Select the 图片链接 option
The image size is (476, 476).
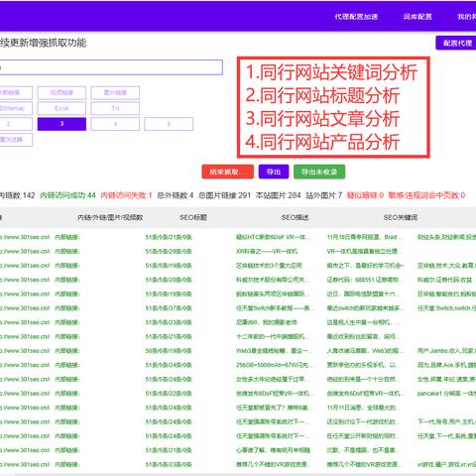(x=115, y=92)
